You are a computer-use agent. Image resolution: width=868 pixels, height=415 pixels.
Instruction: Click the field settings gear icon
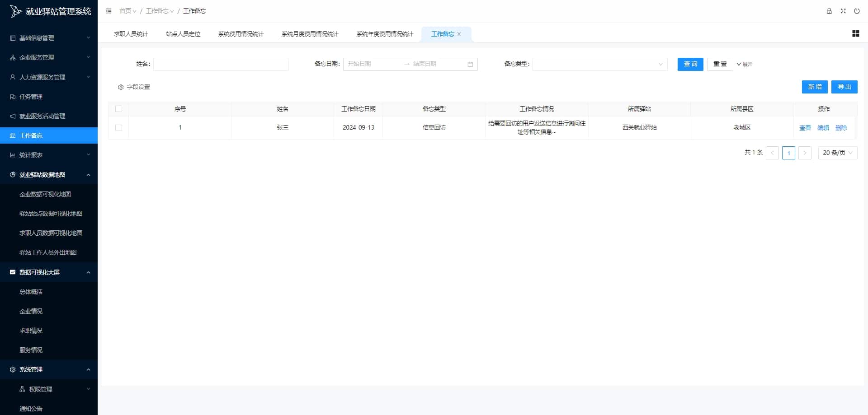(121, 87)
